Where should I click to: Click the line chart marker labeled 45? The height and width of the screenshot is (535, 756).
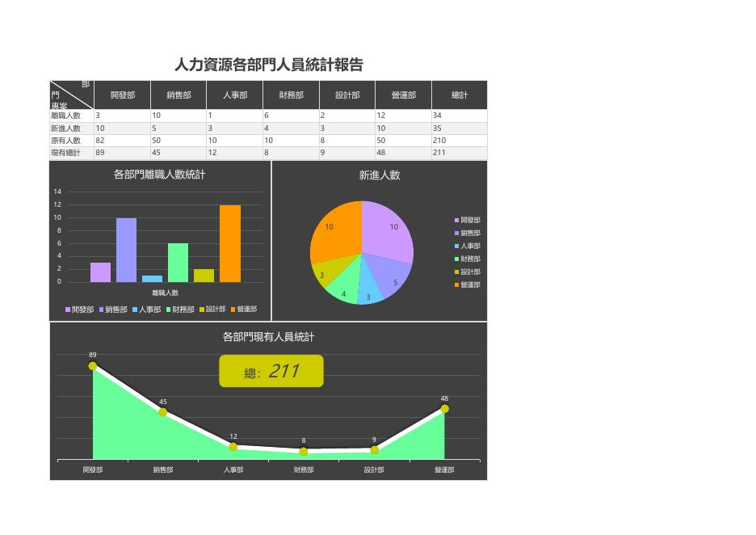point(163,412)
